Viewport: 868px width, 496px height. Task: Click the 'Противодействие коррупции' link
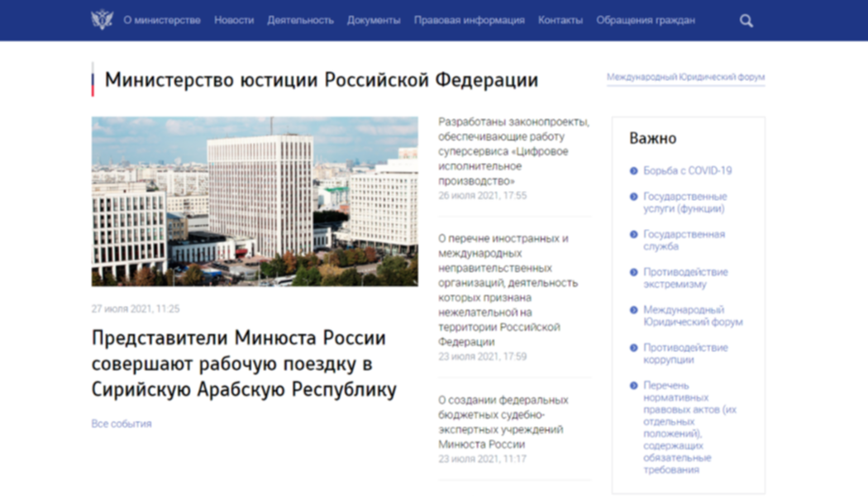pos(685,353)
